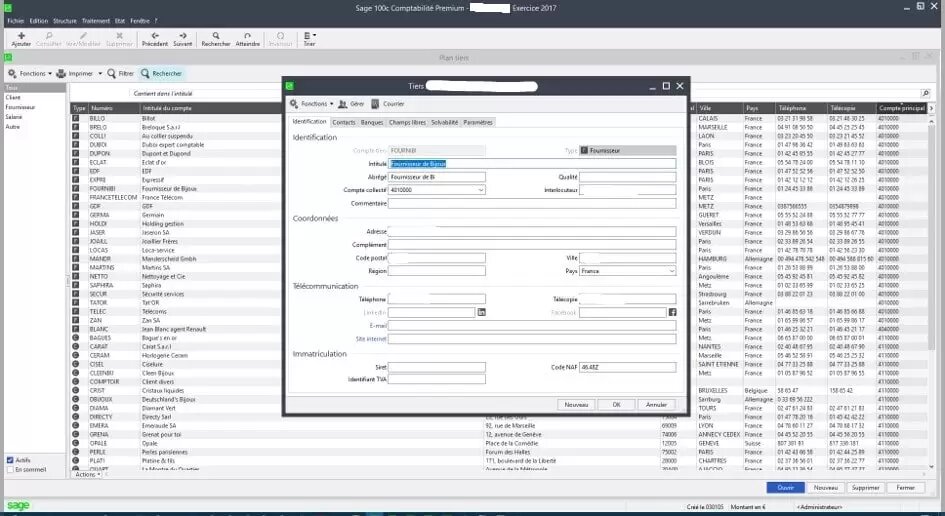Click the LinkedIn icon beside the field

pos(482,312)
